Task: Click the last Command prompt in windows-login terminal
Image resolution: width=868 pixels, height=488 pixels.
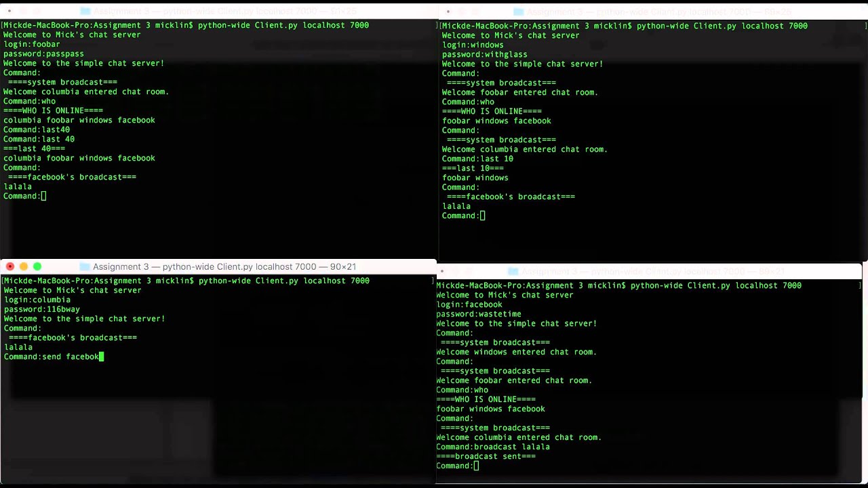Action: [x=463, y=216]
